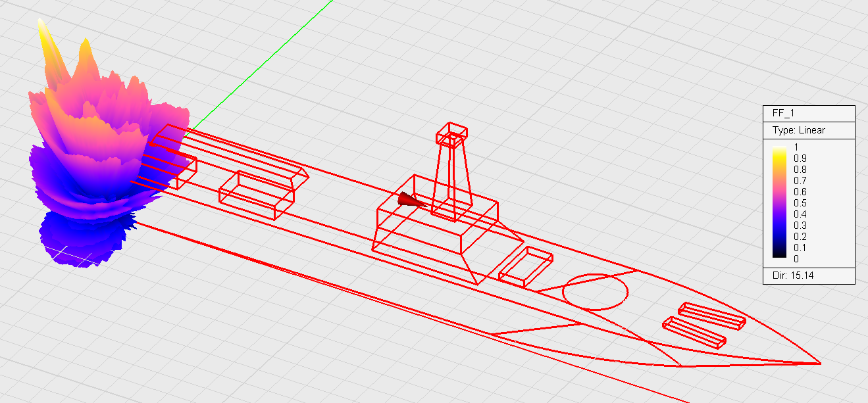
Task: Click the Type: Linear legend label
Action: [799, 130]
